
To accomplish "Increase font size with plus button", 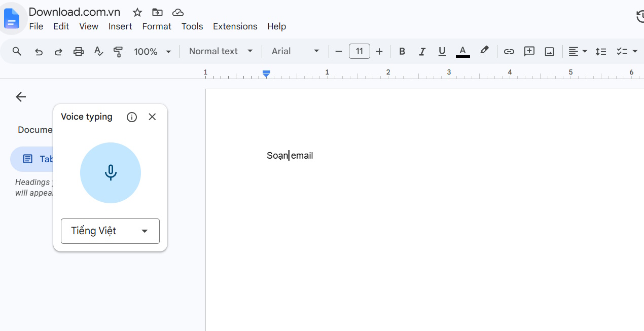I will coord(379,51).
